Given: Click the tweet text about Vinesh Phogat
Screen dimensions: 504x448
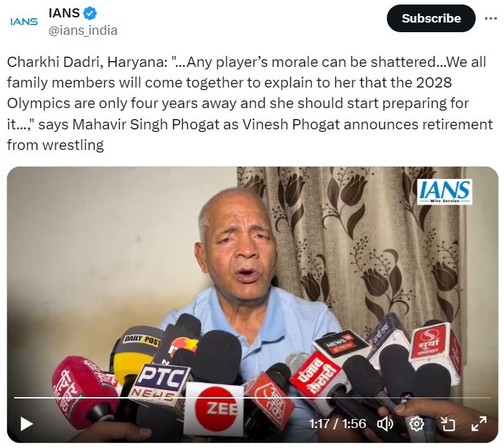Looking at the screenshot, I should tap(250, 104).
